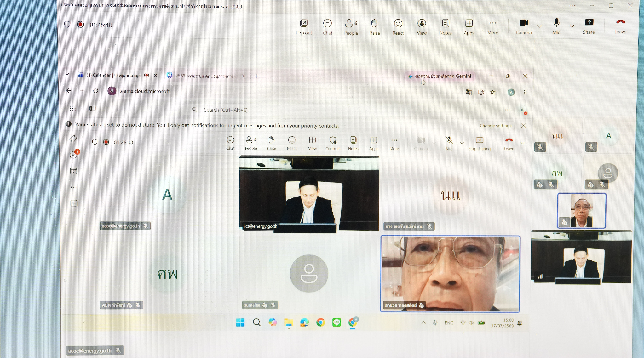
Task: Dismiss the do not disturb banner
Action: tap(523, 126)
